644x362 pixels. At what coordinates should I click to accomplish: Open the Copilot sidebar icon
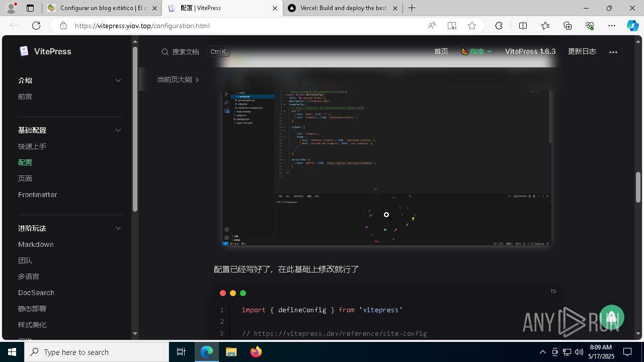pyautogui.click(x=632, y=26)
